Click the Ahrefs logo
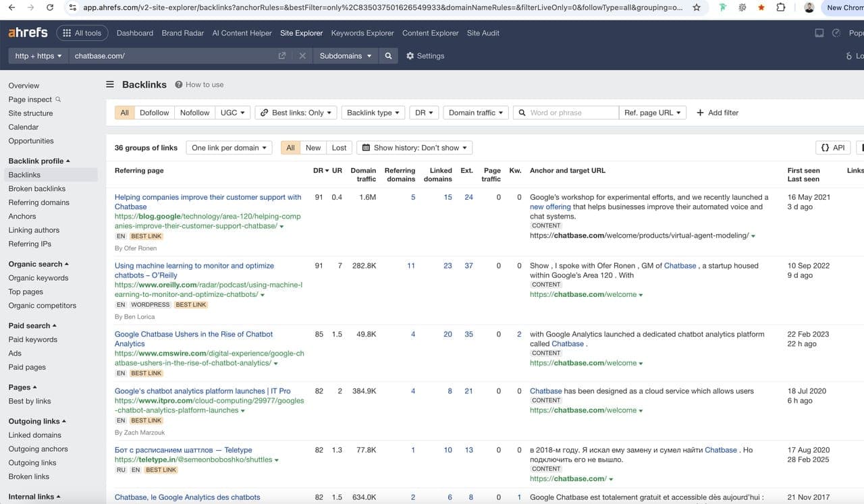 pos(28,32)
